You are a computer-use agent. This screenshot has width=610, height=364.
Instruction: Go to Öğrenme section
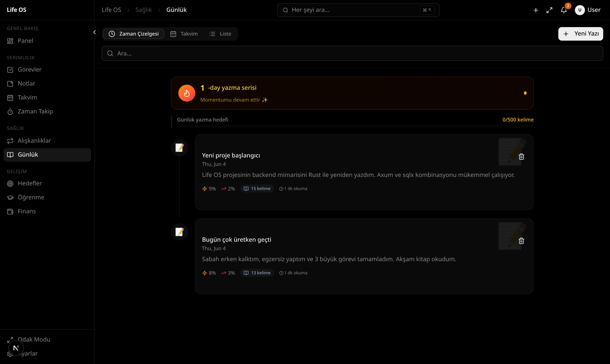pyautogui.click(x=47, y=197)
